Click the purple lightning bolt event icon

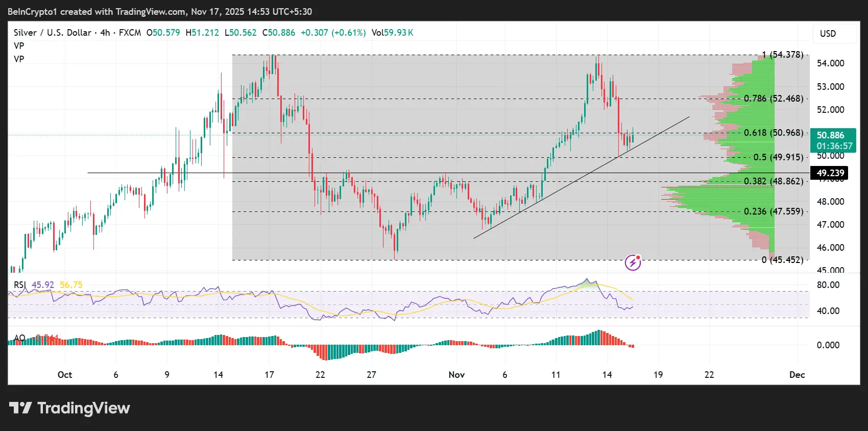pos(633,262)
